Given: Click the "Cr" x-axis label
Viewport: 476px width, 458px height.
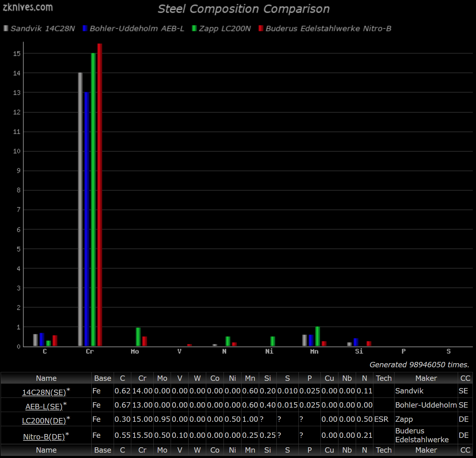Looking at the screenshot, I should [x=90, y=351].
